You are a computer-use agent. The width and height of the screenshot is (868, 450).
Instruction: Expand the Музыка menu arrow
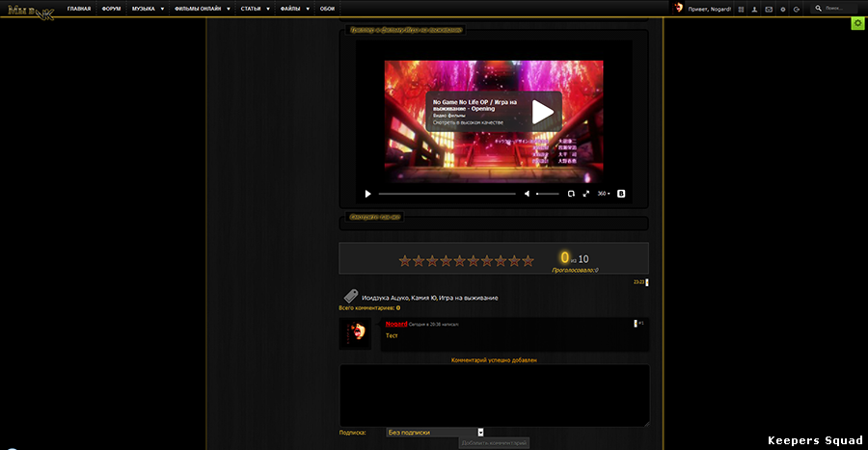click(x=162, y=9)
